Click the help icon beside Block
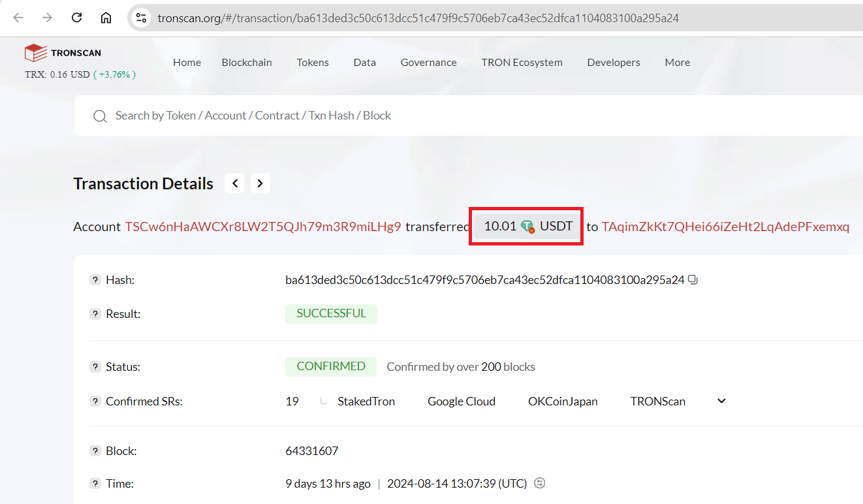Image resolution: width=863 pixels, height=504 pixels. coord(95,451)
